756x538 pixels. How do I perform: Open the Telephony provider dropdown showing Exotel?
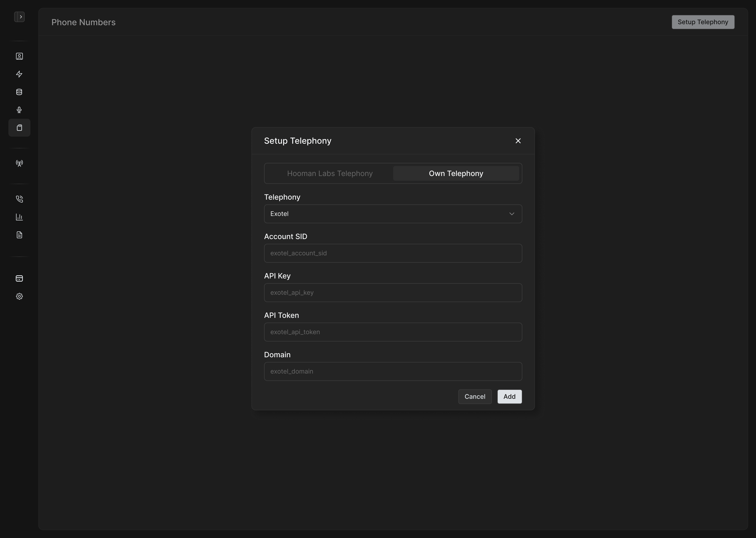tap(393, 214)
